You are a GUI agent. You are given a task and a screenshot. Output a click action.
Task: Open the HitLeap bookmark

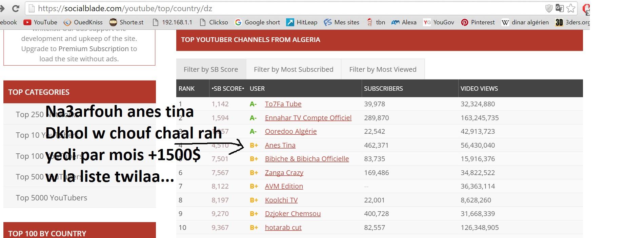(x=302, y=22)
